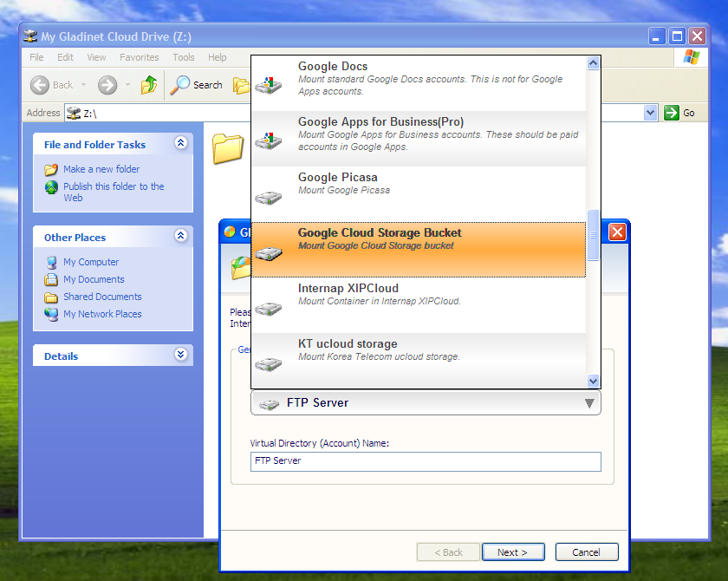
Task: Open the address bar dropdown arrow
Action: coord(651,113)
